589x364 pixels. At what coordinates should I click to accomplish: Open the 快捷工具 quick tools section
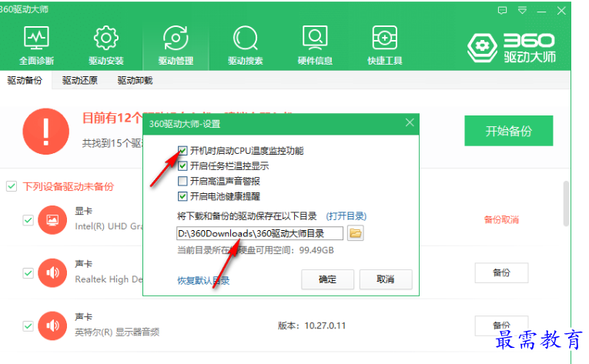pyautogui.click(x=385, y=45)
